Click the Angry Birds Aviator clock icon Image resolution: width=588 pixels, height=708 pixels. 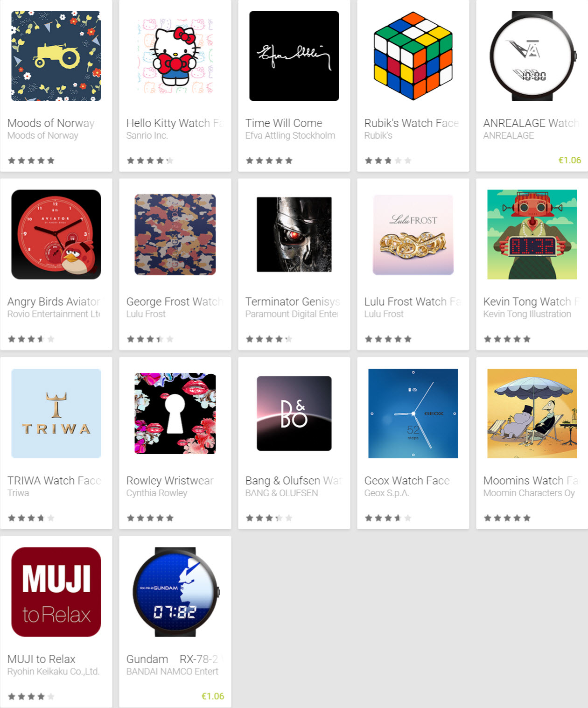coord(56,234)
